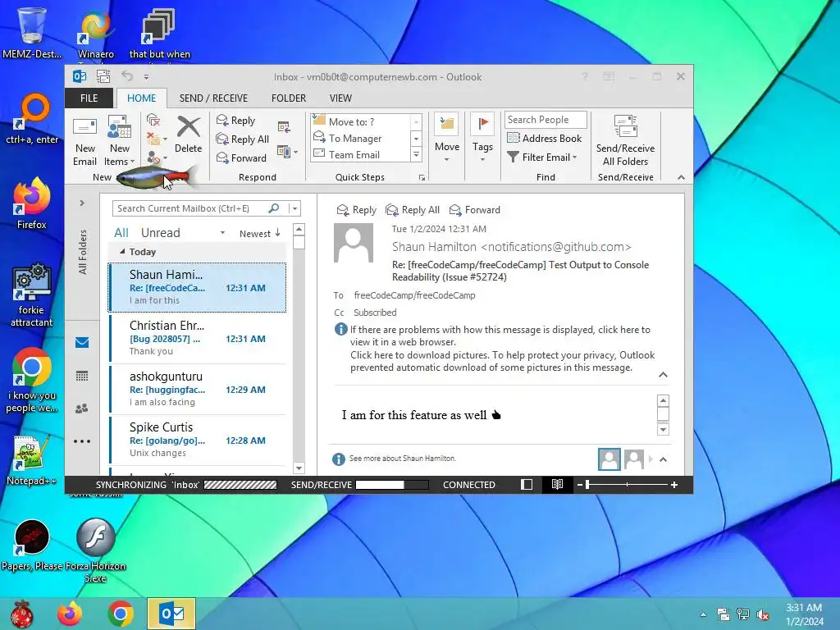Select the Team Email quick step
The width and height of the screenshot is (840, 630).
point(360,155)
